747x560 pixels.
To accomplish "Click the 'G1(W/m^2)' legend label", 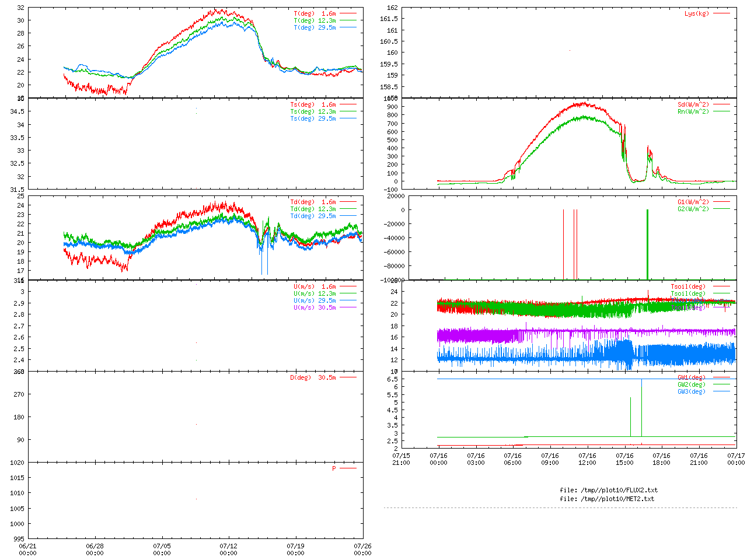I will click(693, 202).
